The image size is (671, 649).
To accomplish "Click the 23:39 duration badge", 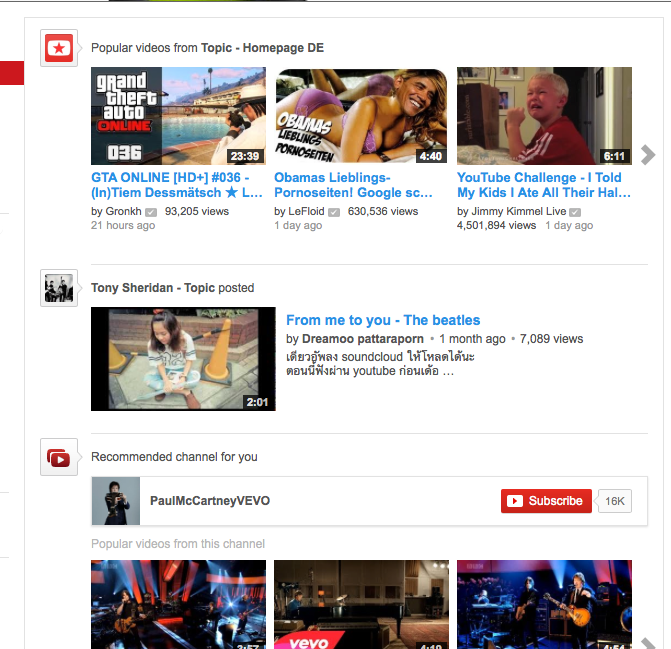I will (245, 156).
